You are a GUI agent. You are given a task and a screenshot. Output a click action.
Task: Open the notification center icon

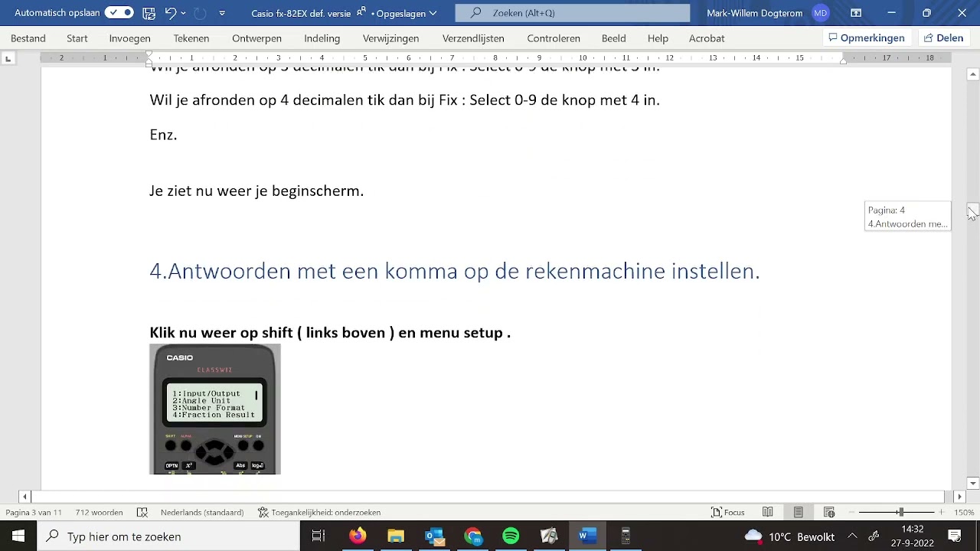tap(955, 536)
